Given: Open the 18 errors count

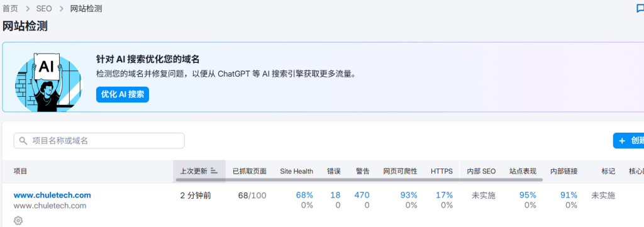Looking at the screenshot, I should click(335, 195).
